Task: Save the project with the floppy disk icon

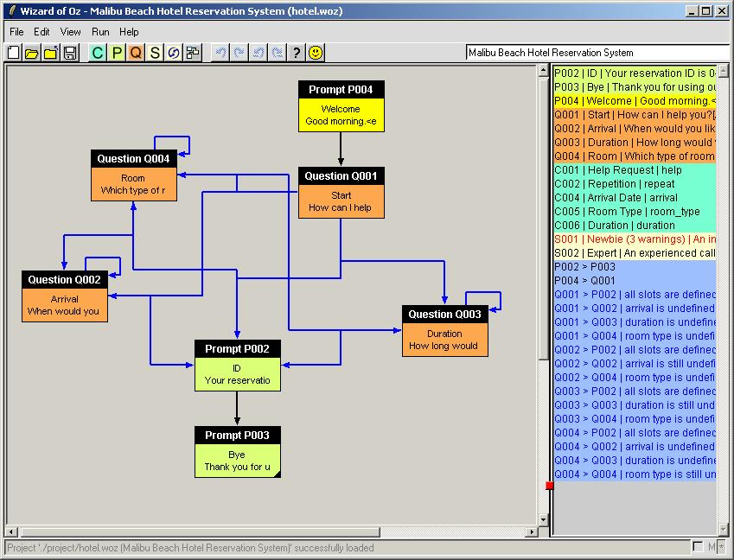Action: (70, 53)
